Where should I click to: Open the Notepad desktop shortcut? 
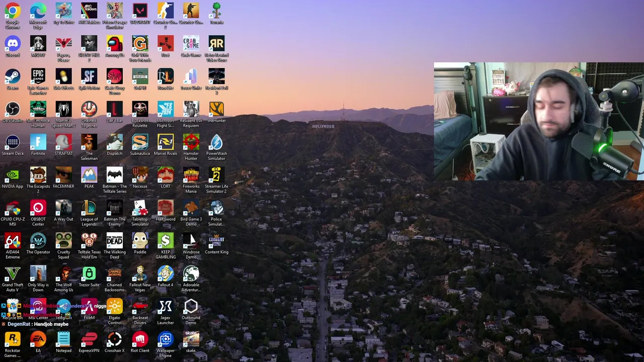[x=63, y=339]
